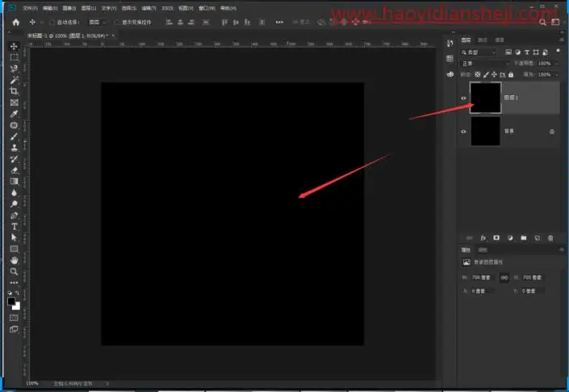Open Auto-Select 图层 dropdown
This screenshot has width=569, height=392.
coord(97,22)
